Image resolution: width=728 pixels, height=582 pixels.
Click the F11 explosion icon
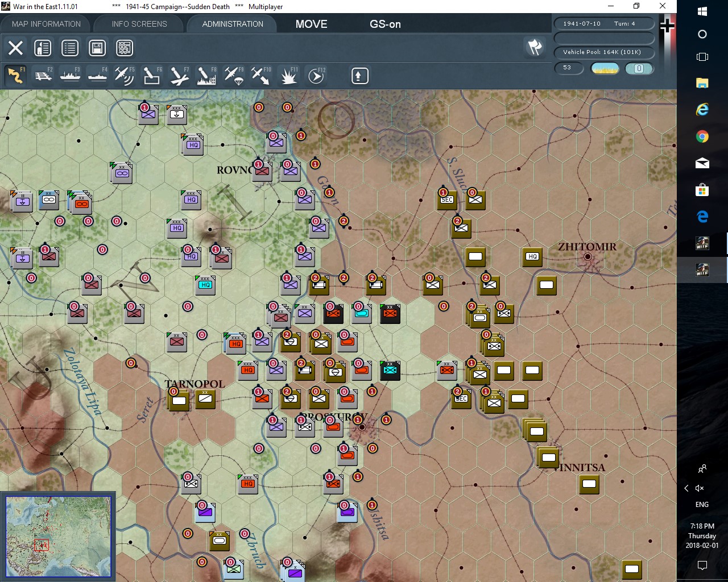288,76
